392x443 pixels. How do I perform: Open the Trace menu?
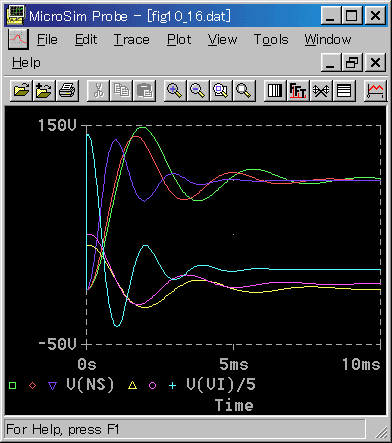(132, 40)
